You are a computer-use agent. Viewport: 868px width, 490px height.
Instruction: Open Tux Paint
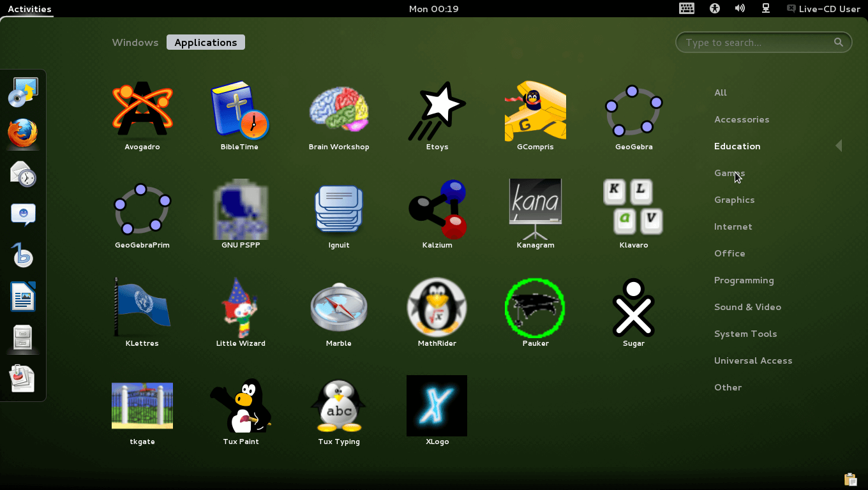coord(241,412)
